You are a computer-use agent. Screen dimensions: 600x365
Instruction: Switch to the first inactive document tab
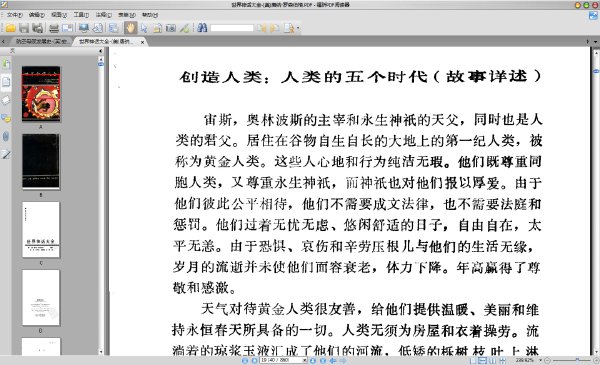tap(41, 41)
